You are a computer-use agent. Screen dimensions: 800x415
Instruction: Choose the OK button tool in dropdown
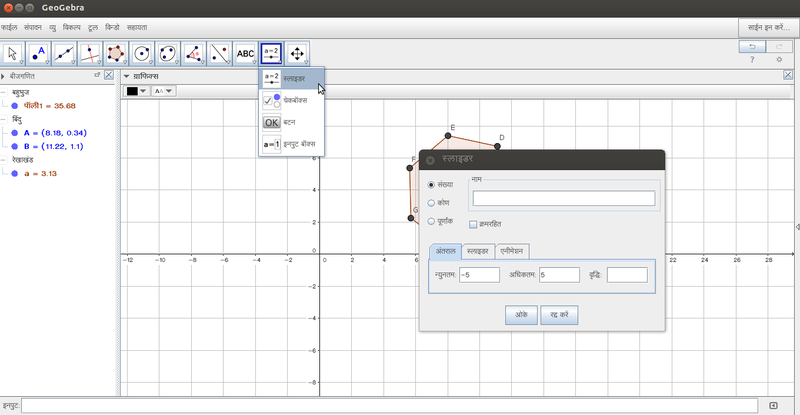291,123
